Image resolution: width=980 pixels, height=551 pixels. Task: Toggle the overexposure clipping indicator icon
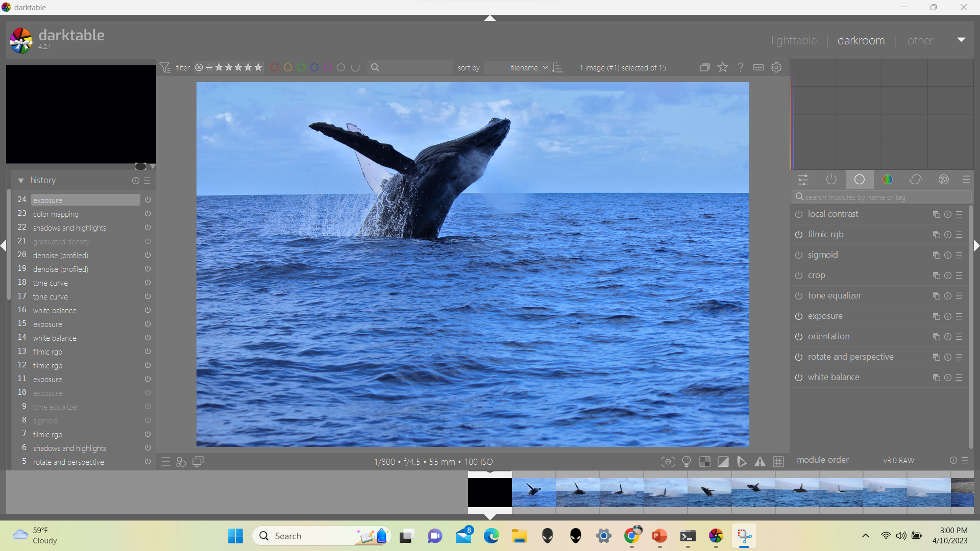click(723, 462)
